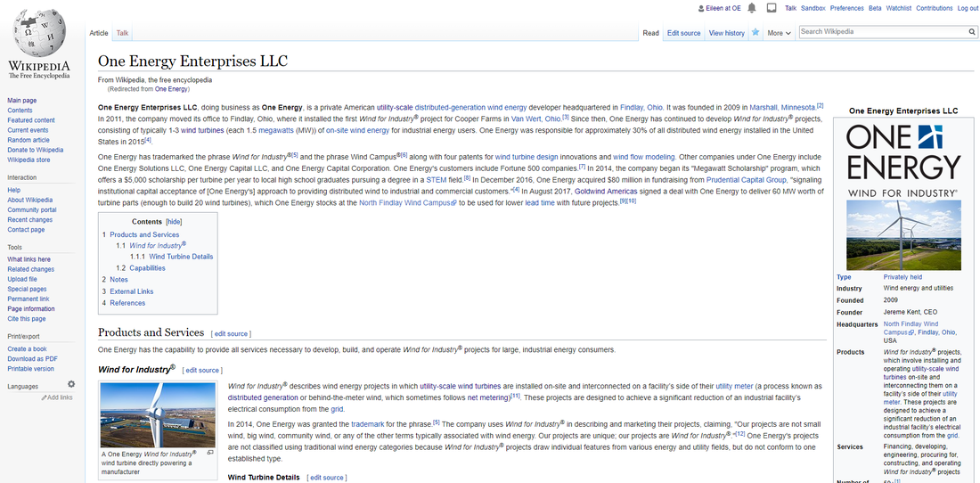The image size is (980, 483).
Task: Open the notifications bell icon
Action: pyautogui.click(x=752, y=8)
